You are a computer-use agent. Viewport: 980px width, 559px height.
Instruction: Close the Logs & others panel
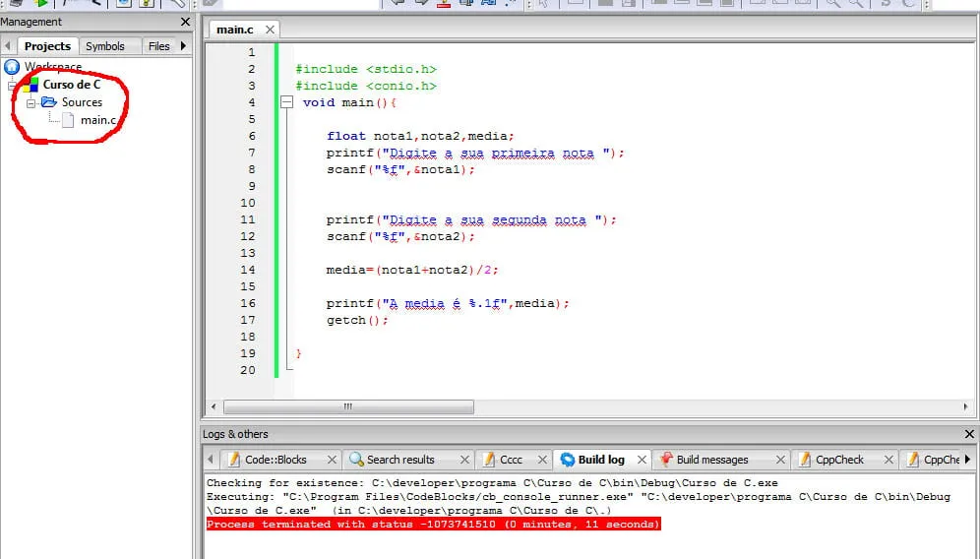coord(970,434)
